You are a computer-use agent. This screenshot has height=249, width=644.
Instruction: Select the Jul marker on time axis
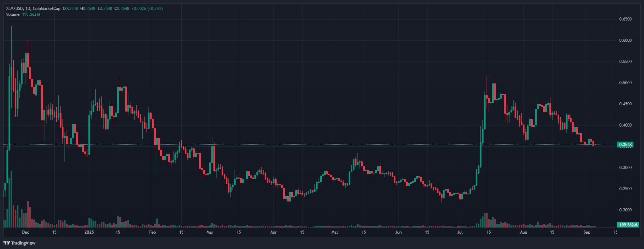[460, 232]
